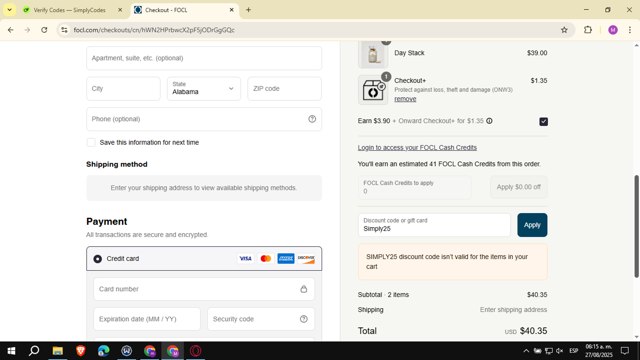Click the Apartment, suite, etc. field

tap(204, 58)
